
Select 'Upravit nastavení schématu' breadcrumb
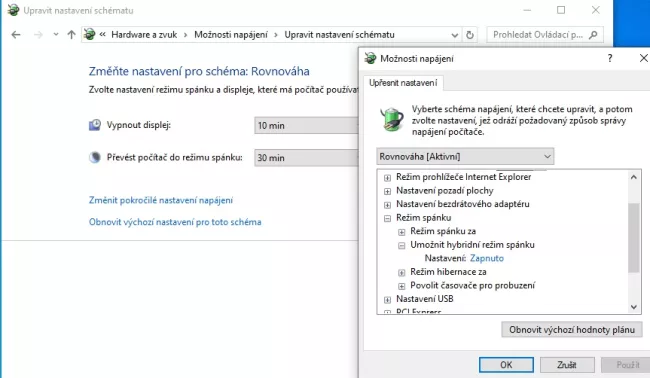pos(339,35)
